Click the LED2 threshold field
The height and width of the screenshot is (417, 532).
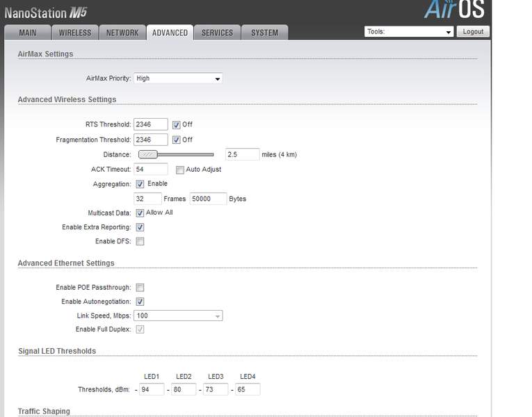[x=184, y=389]
